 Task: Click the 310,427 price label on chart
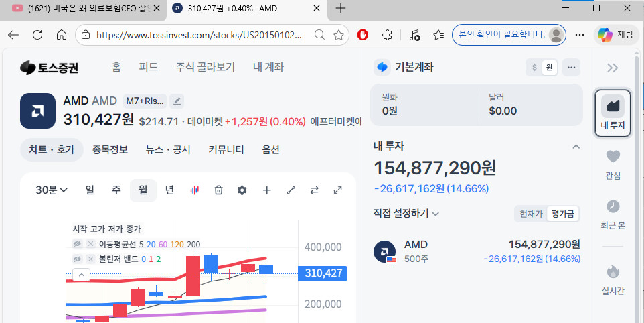click(323, 273)
